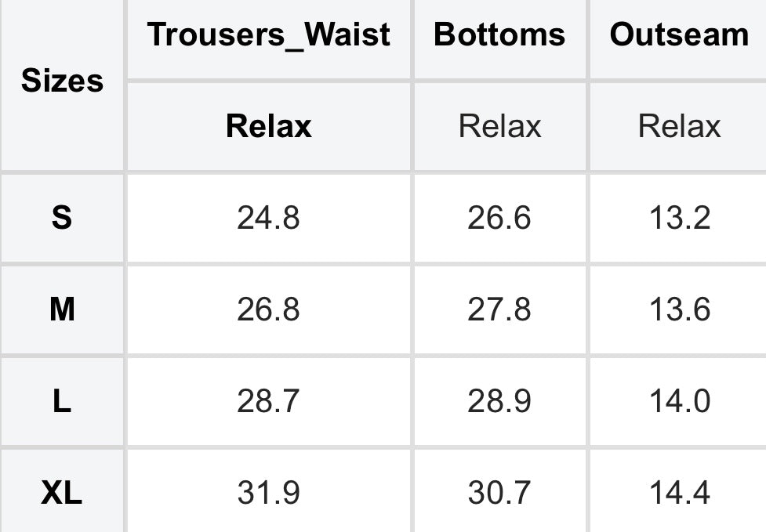Click the 30.7 bottoms value cell

click(499, 494)
